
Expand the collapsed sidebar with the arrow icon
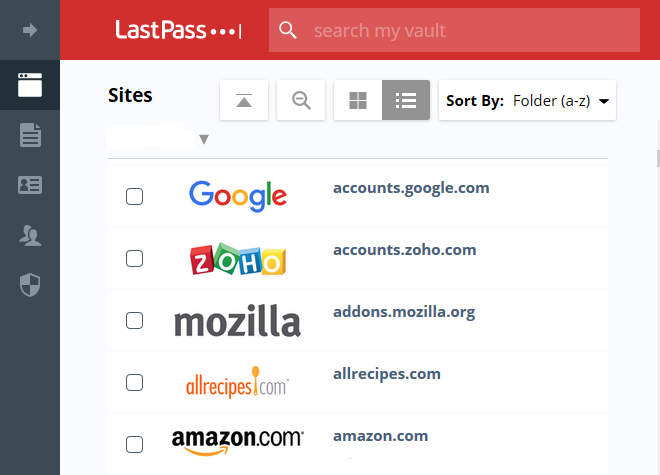click(x=30, y=30)
